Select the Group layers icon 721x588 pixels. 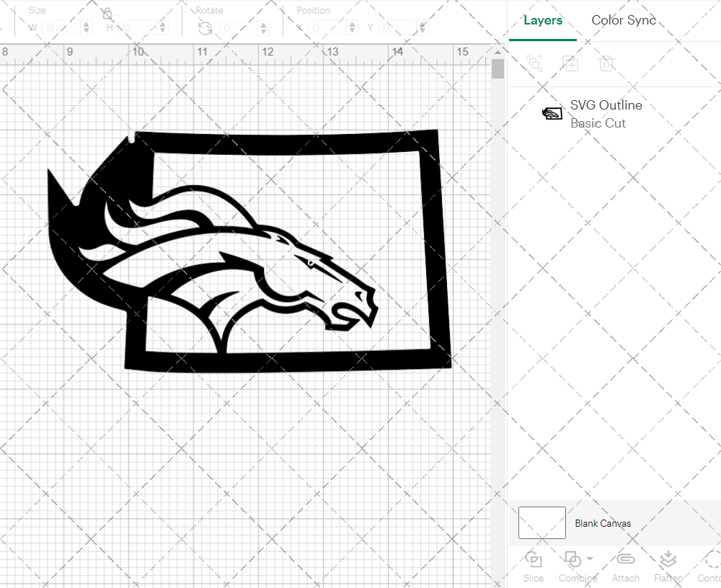point(534,63)
